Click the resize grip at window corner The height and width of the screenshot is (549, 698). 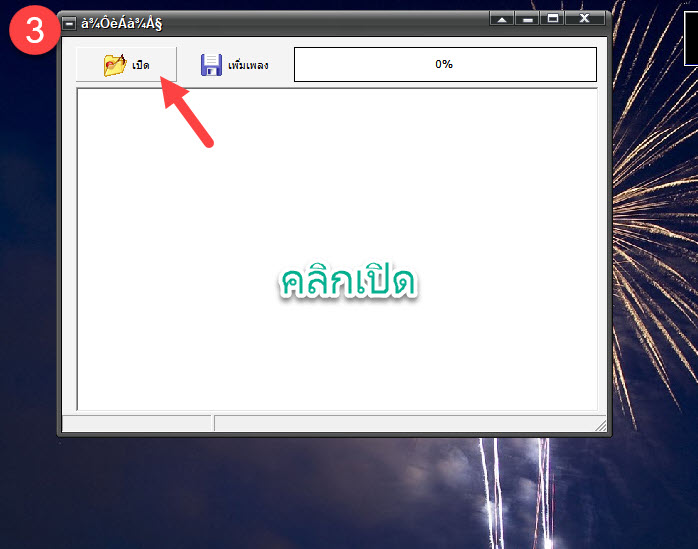click(x=601, y=426)
